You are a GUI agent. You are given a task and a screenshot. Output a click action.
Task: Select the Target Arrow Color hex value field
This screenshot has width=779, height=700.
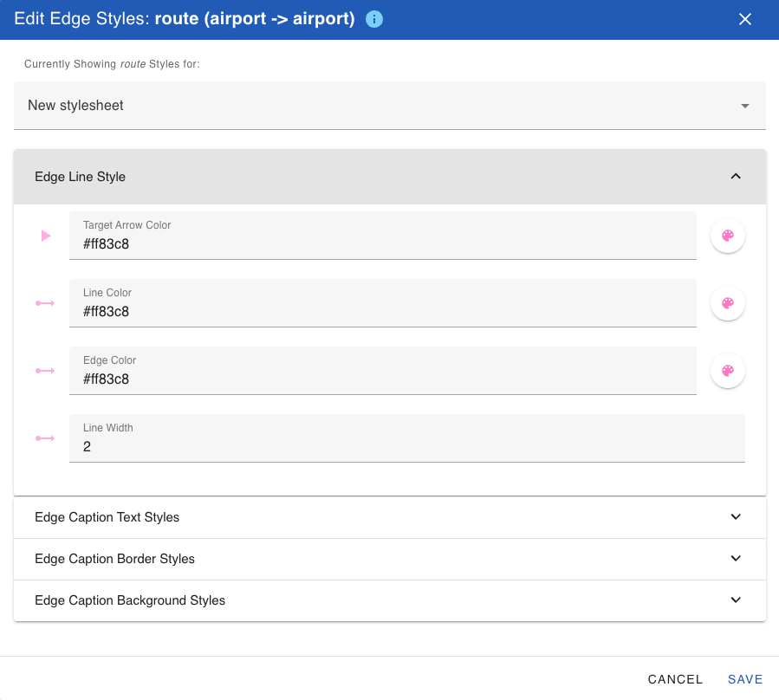click(x=381, y=244)
